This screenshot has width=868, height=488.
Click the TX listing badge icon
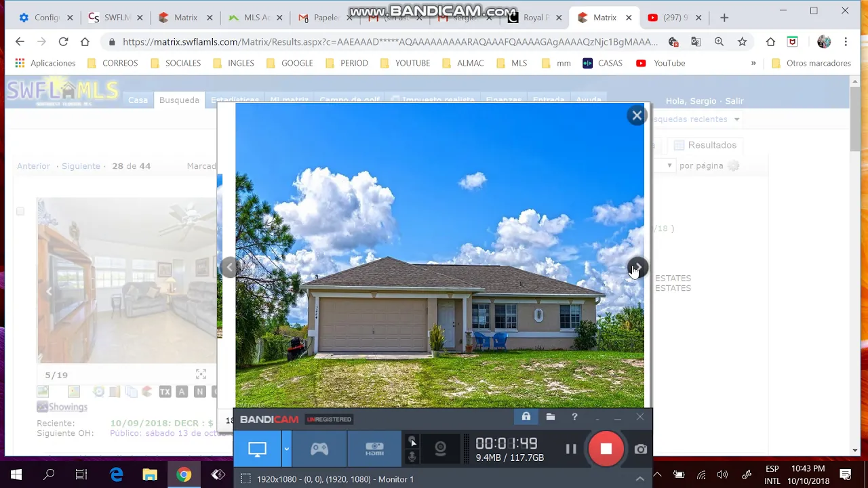click(165, 391)
